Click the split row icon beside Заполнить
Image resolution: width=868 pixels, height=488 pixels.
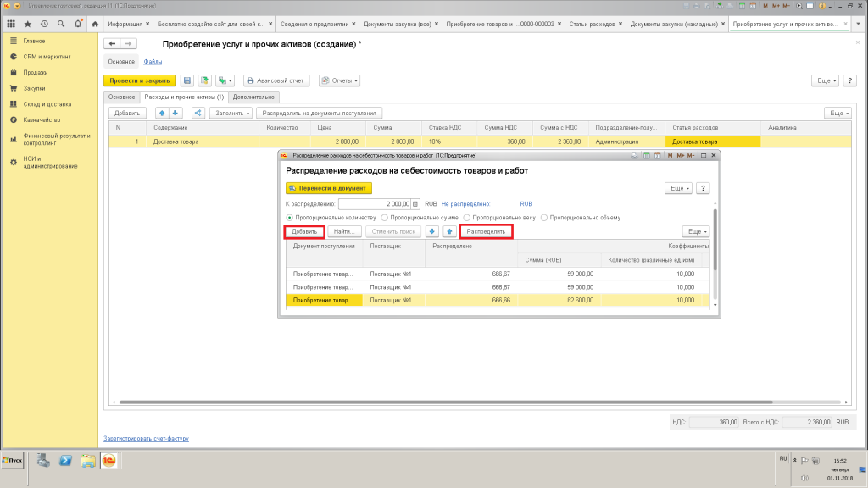coord(198,113)
